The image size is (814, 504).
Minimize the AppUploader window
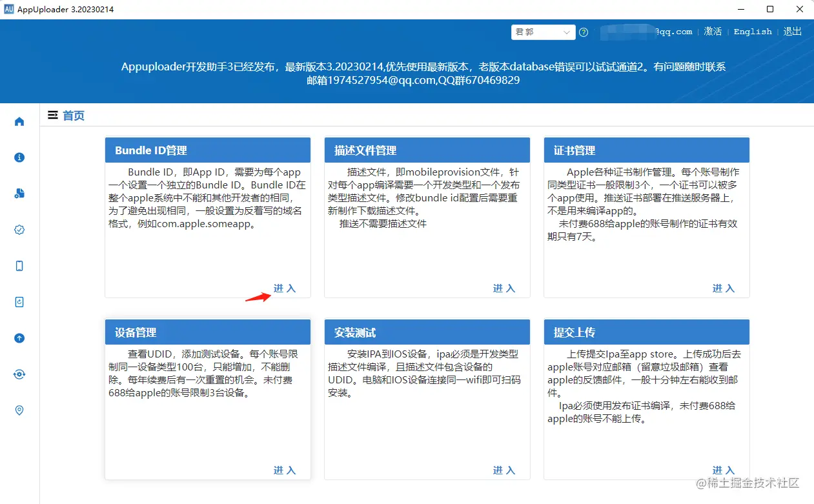point(740,10)
